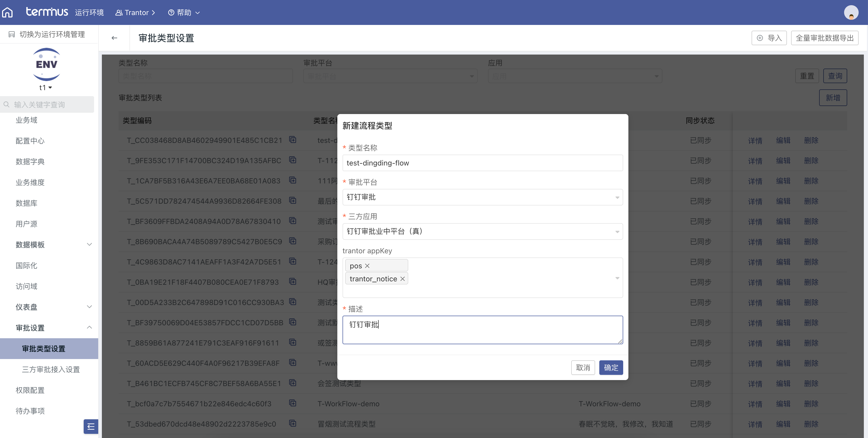Click 编辑 for T-WorkFlow-demo row
This screenshot has height=438, width=868.
pyautogui.click(x=783, y=404)
